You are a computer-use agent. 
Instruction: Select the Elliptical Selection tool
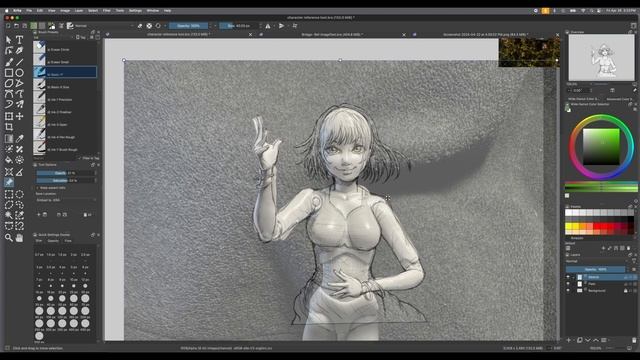click(19, 194)
